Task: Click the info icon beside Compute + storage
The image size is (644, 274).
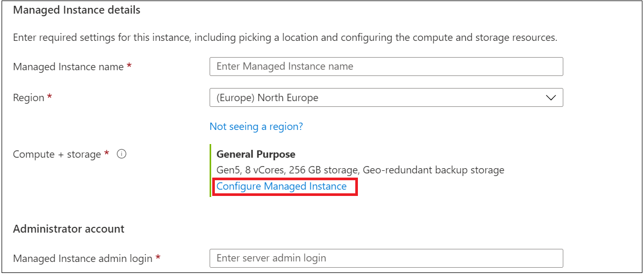Action: (122, 154)
